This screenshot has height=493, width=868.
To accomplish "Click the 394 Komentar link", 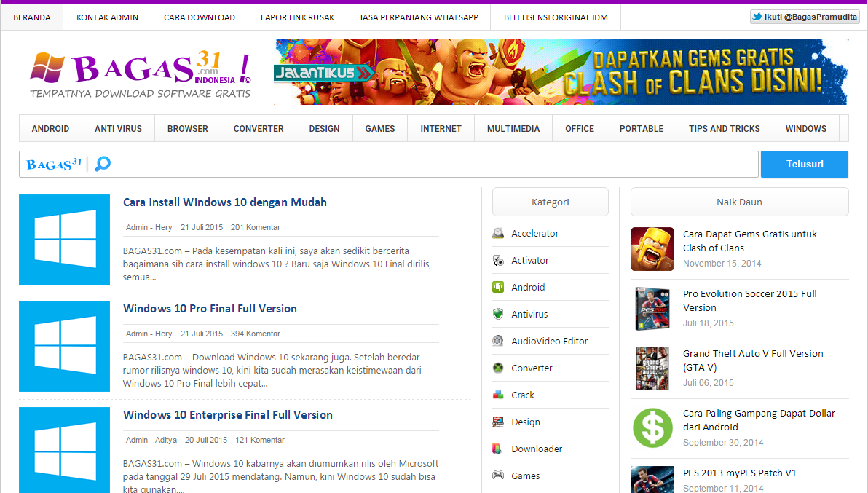I will [x=255, y=334].
